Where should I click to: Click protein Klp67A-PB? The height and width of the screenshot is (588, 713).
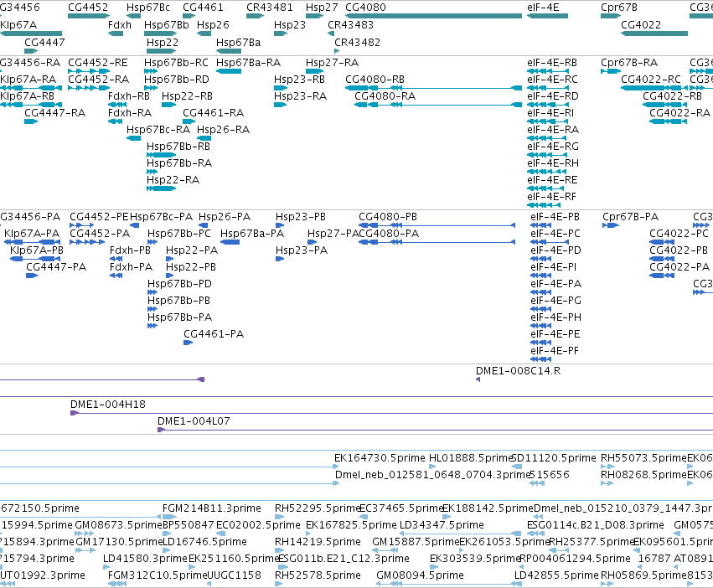pos(37,250)
